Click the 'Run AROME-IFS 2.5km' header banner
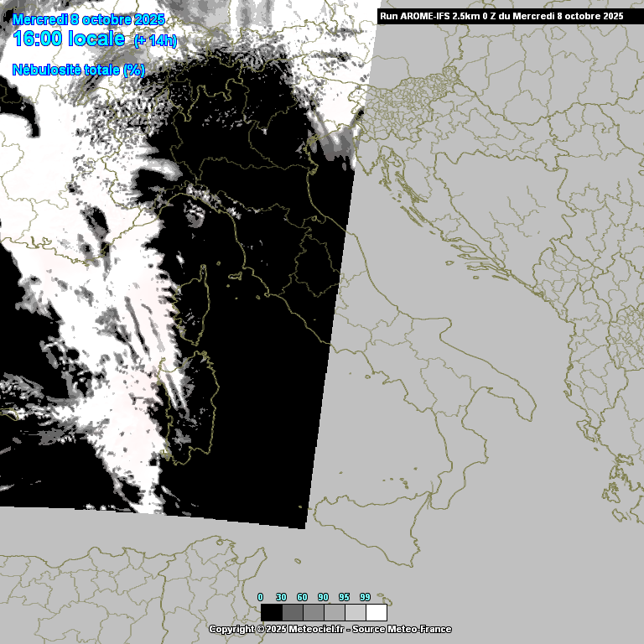The width and height of the screenshot is (644, 644). click(x=501, y=16)
